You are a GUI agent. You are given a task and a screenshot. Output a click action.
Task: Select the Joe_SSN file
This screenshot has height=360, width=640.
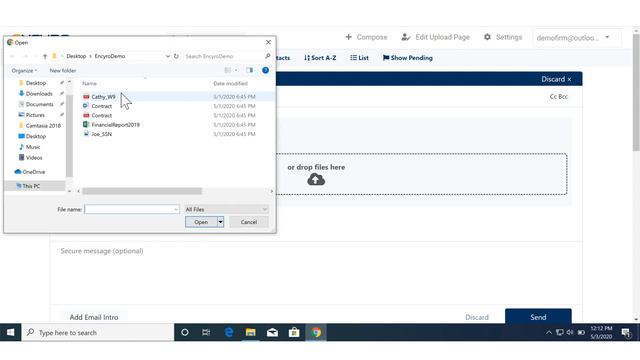[101, 134]
